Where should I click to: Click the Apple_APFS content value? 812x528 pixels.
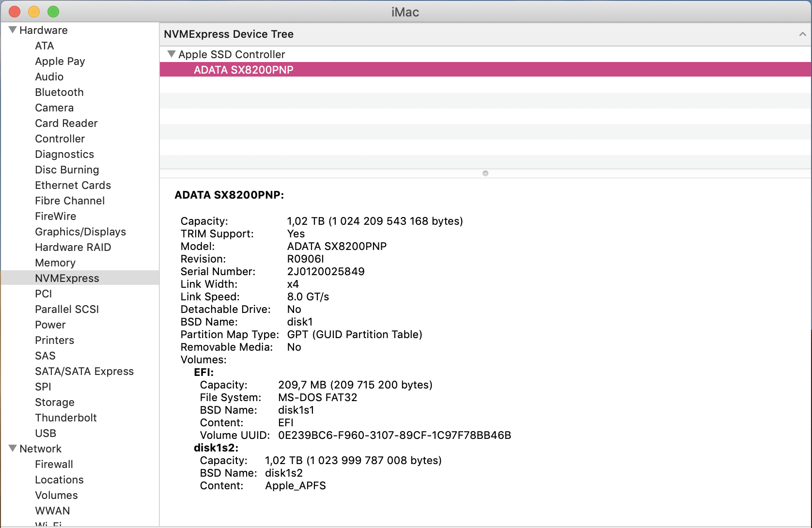click(296, 485)
